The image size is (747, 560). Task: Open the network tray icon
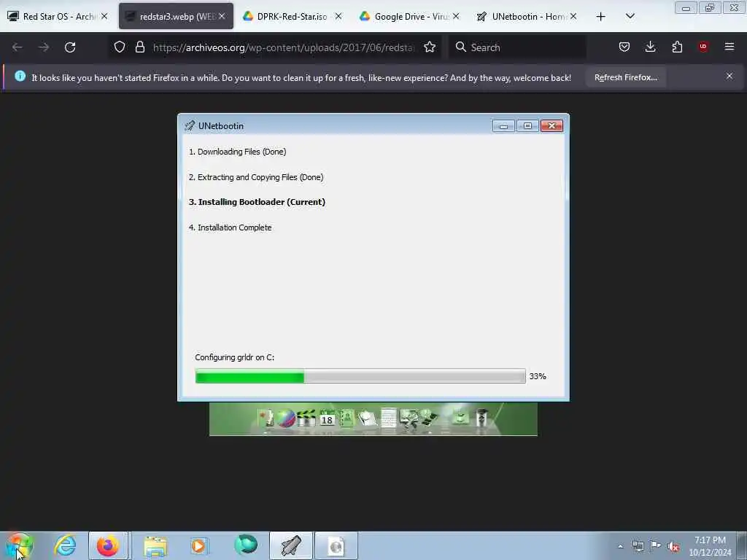click(638, 546)
